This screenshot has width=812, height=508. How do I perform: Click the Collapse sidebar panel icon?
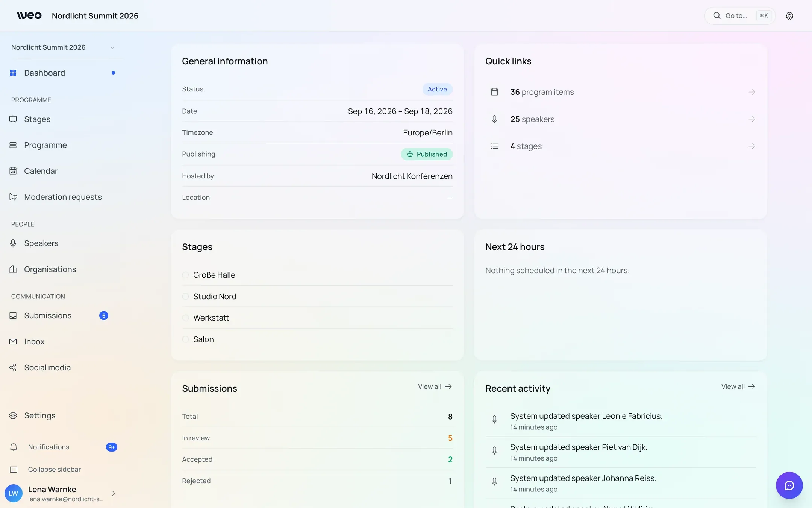[14, 470]
